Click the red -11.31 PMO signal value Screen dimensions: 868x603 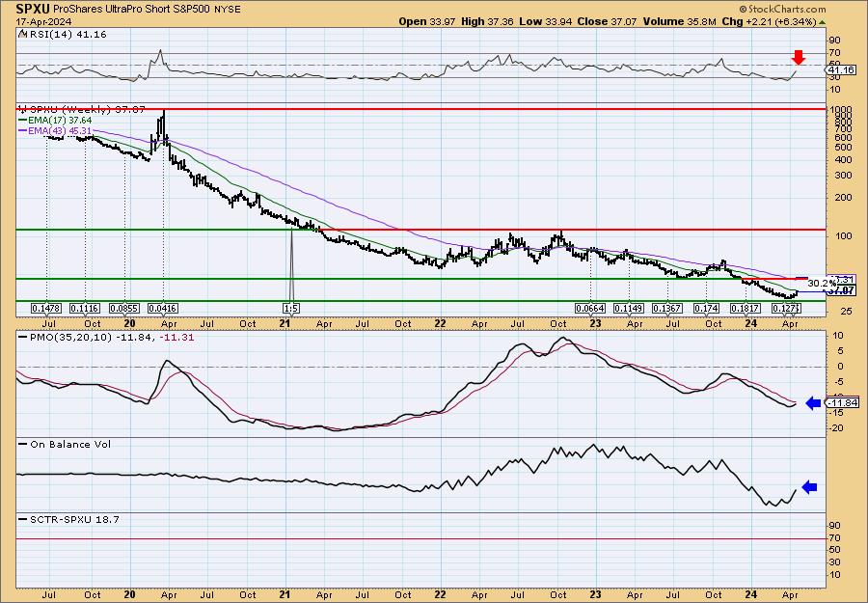(x=176, y=338)
